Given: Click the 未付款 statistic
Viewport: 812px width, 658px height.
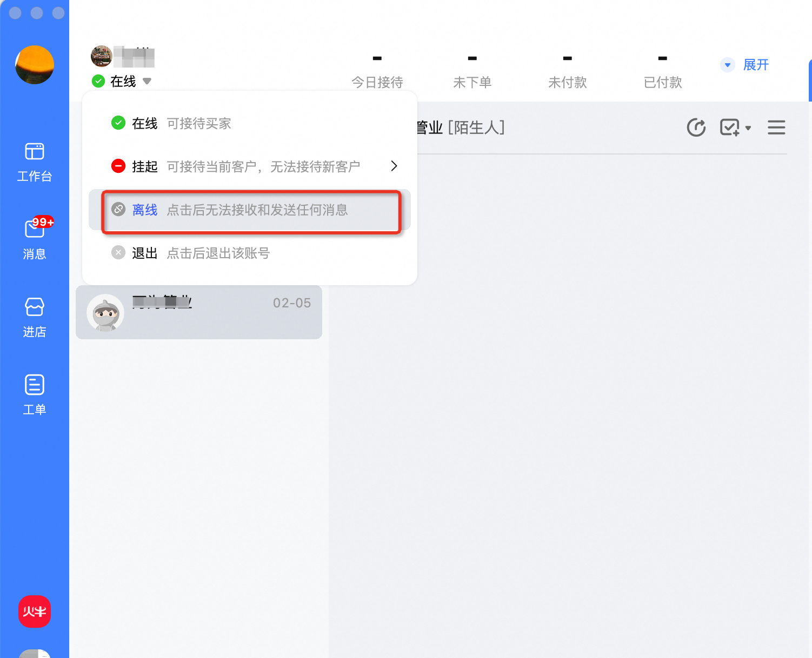Looking at the screenshot, I should tap(568, 71).
